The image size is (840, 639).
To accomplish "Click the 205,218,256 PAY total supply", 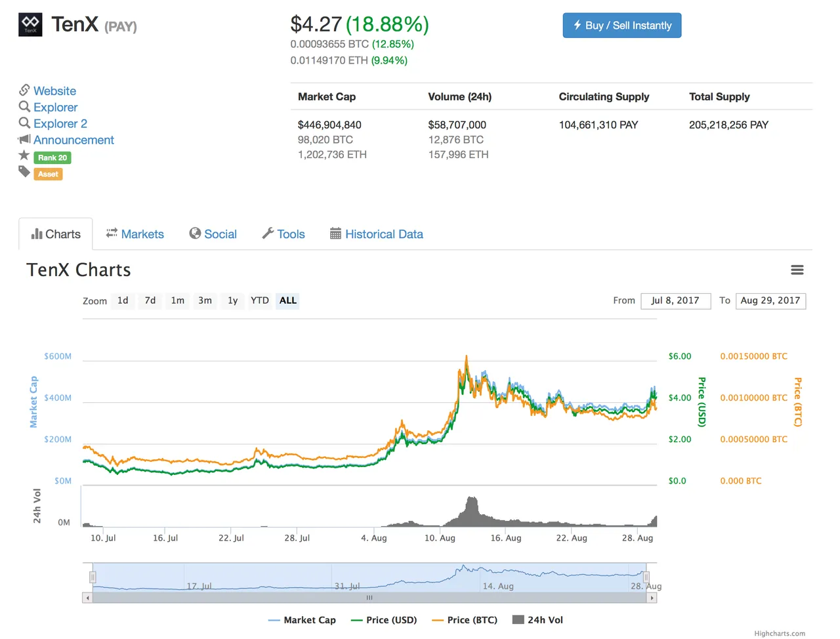I will click(728, 125).
